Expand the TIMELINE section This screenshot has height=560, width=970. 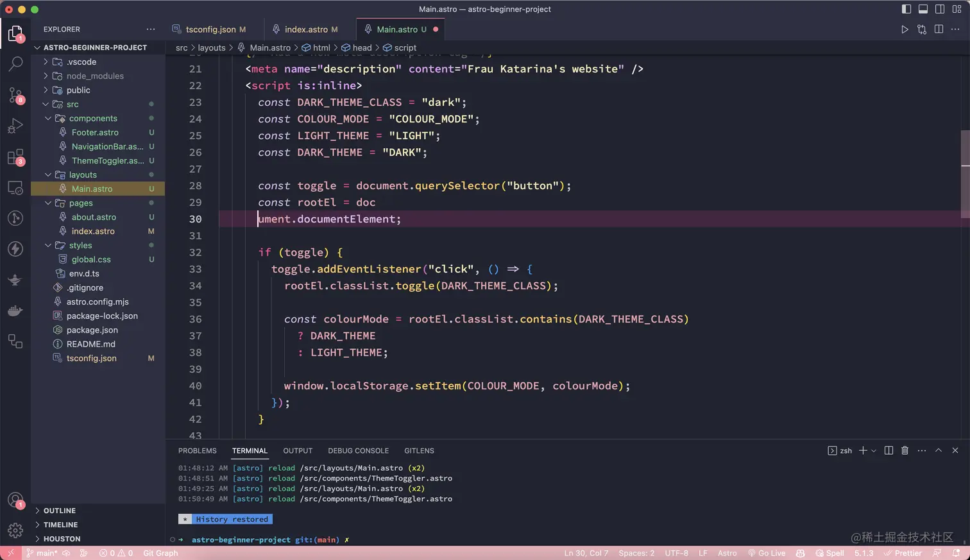98,525
